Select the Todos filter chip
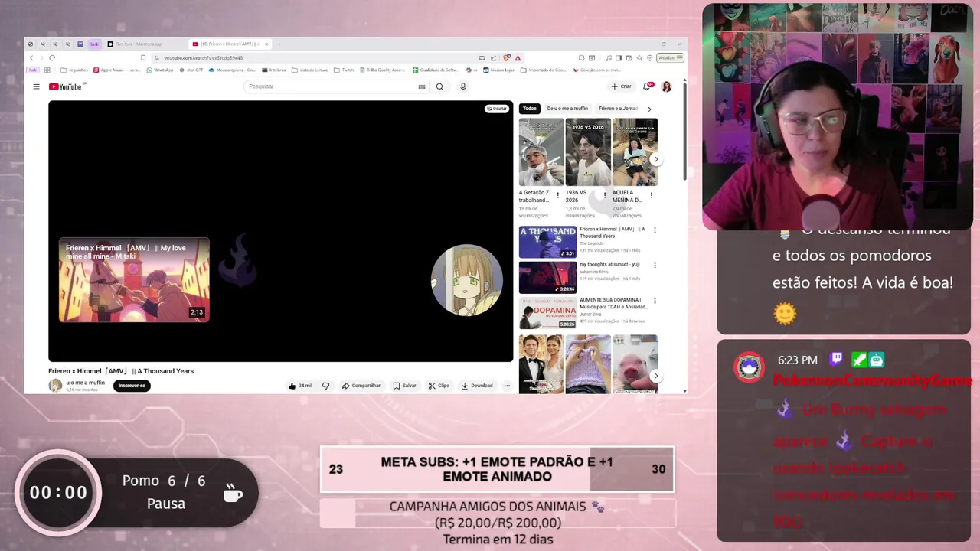Image resolution: width=980 pixels, height=551 pixels. coord(530,109)
